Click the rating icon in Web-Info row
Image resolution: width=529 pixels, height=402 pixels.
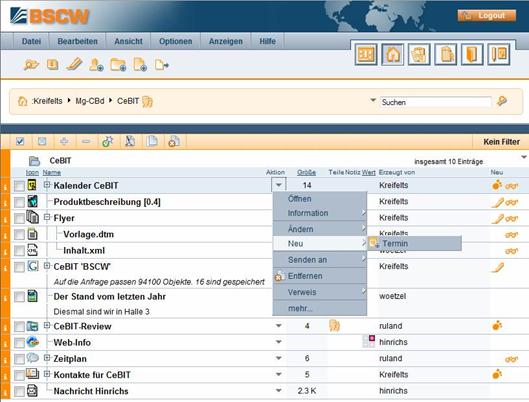click(x=368, y=341)
